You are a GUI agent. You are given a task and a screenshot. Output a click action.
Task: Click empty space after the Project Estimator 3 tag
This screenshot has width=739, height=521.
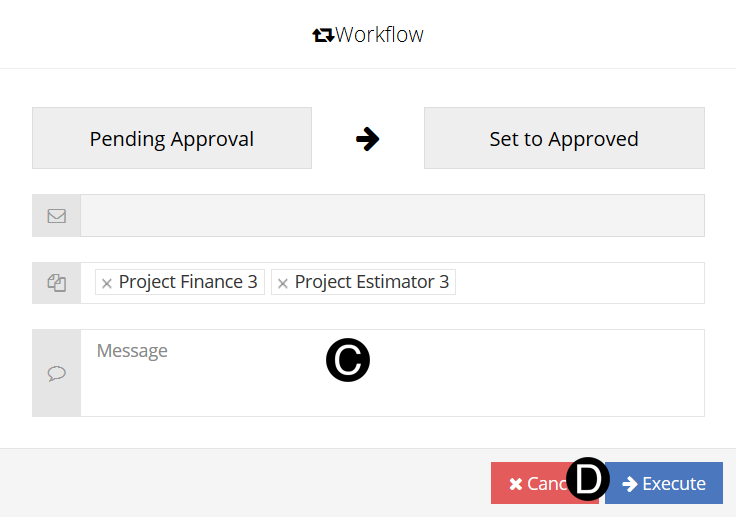[580, 283]
